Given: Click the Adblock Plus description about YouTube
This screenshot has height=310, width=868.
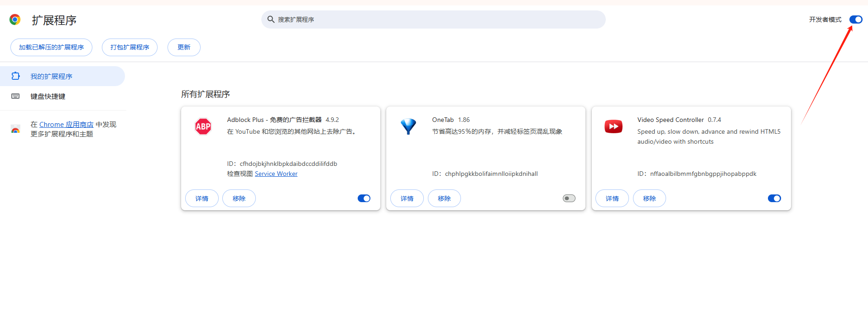Looking at the screenshot, I should [293, 131].
